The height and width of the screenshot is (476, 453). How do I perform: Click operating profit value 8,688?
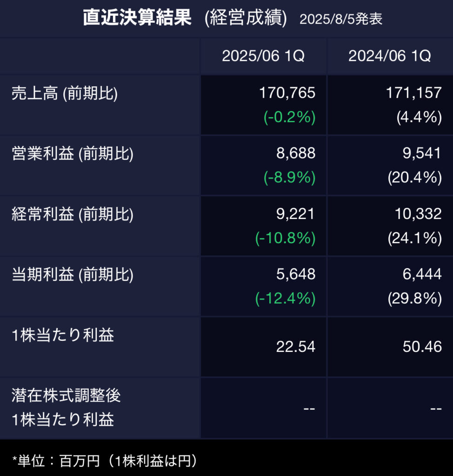click(296, 153)
